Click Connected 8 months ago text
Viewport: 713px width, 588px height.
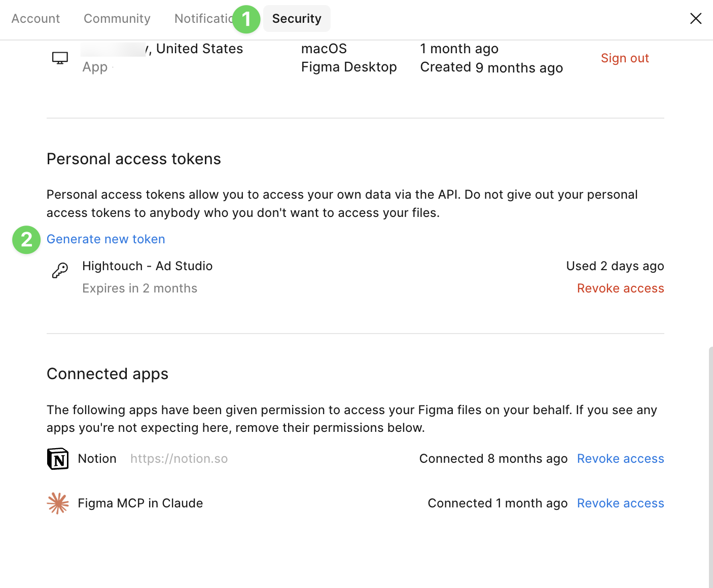pos(493,459)
